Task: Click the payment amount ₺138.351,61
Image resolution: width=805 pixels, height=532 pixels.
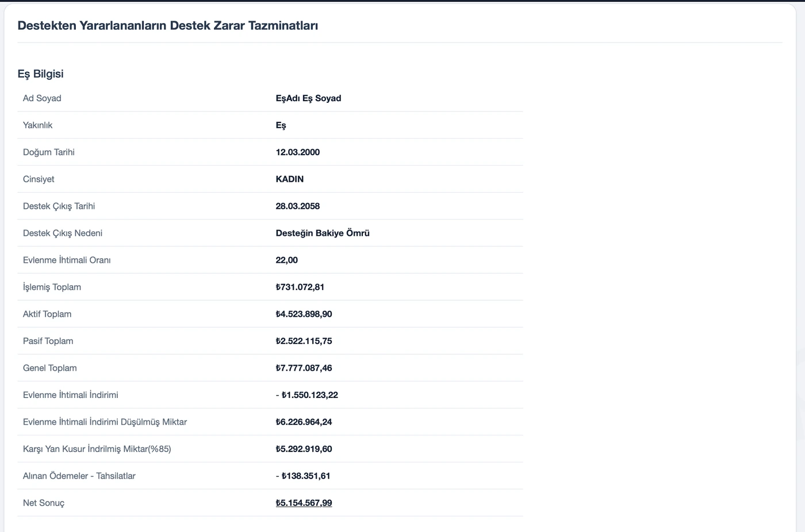Action: (306, 477)
